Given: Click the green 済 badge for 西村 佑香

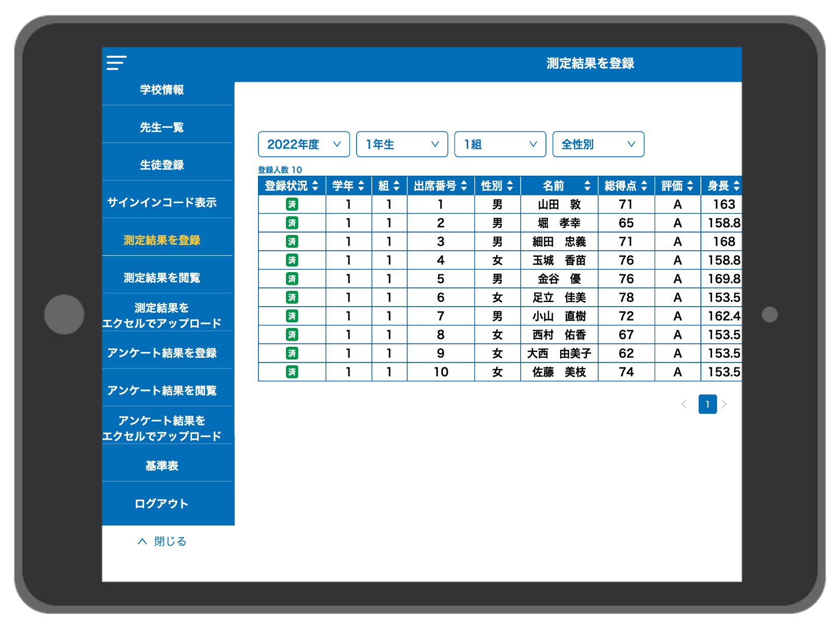Looking at the screenshot, I should 292,335.
